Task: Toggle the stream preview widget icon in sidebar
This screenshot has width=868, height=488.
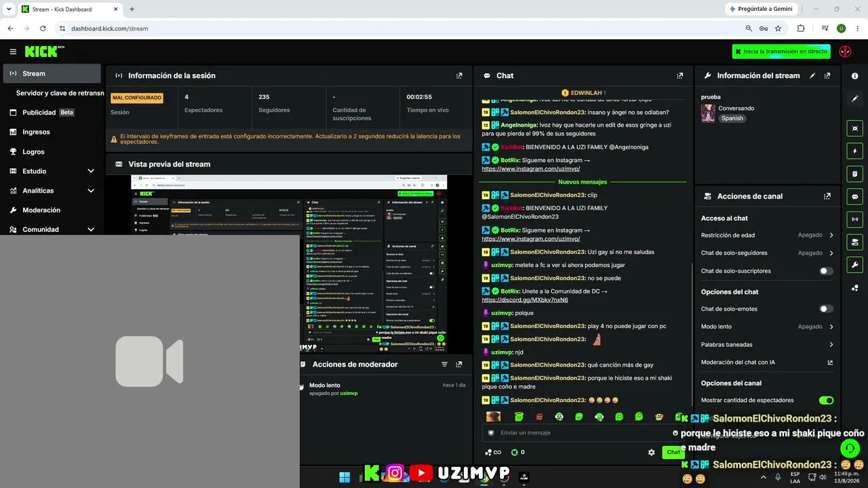Action: 854,128
